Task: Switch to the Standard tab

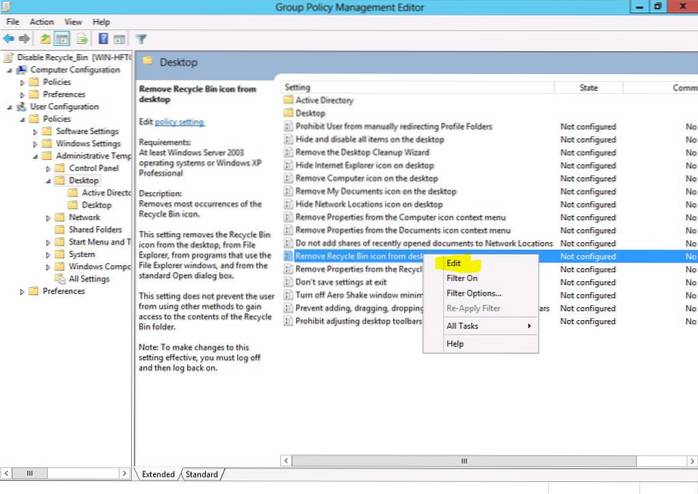Action: (x=201, y=474)
